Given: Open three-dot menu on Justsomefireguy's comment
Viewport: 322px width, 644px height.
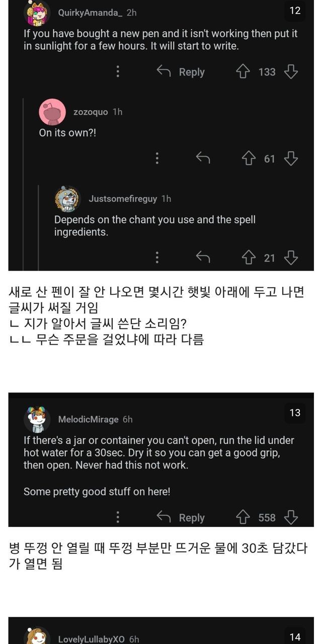Looking at the screenshot, I should (x=157, y=258).
